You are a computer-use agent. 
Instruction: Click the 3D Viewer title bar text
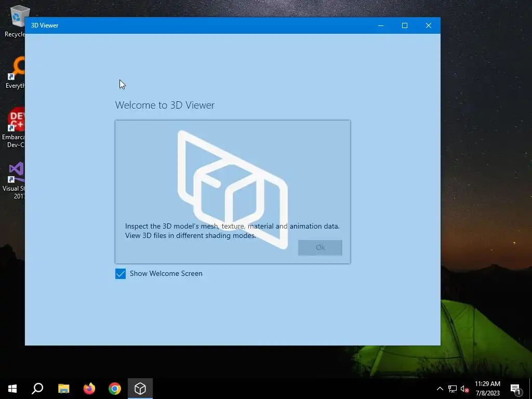tap(45, 25)
